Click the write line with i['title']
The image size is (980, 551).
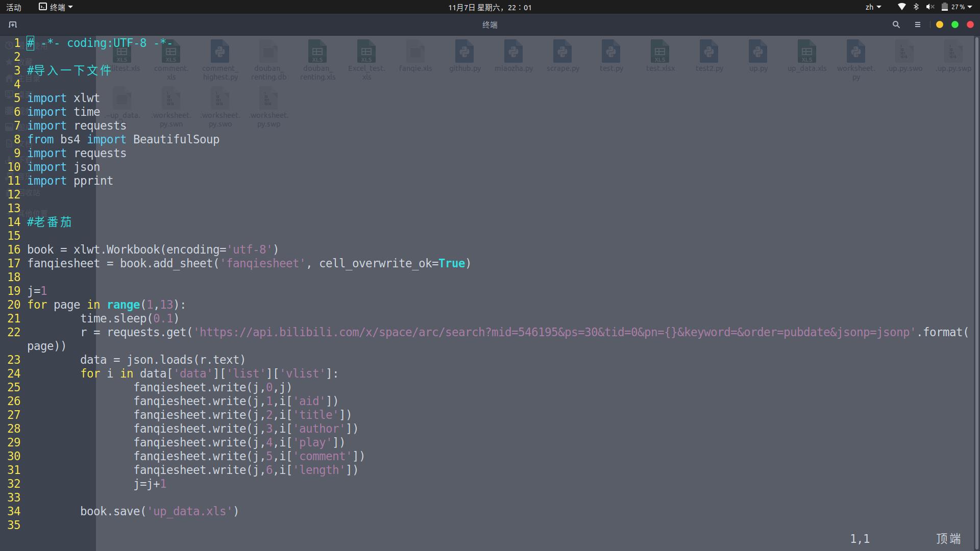(x=242, y=415)
